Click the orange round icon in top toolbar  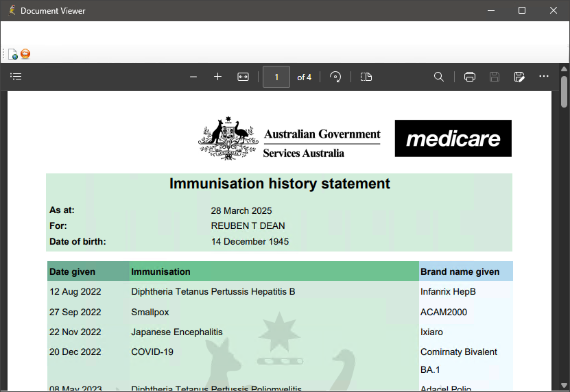[25, 54]
